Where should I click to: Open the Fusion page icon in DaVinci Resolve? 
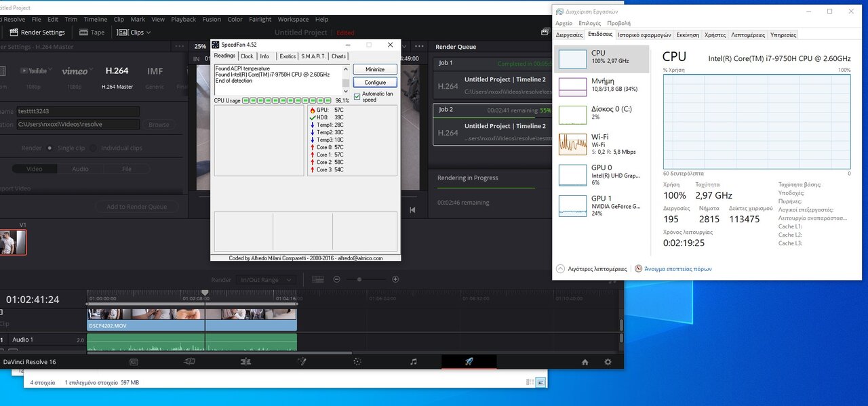pyautogui.click(x=302, y=362)
